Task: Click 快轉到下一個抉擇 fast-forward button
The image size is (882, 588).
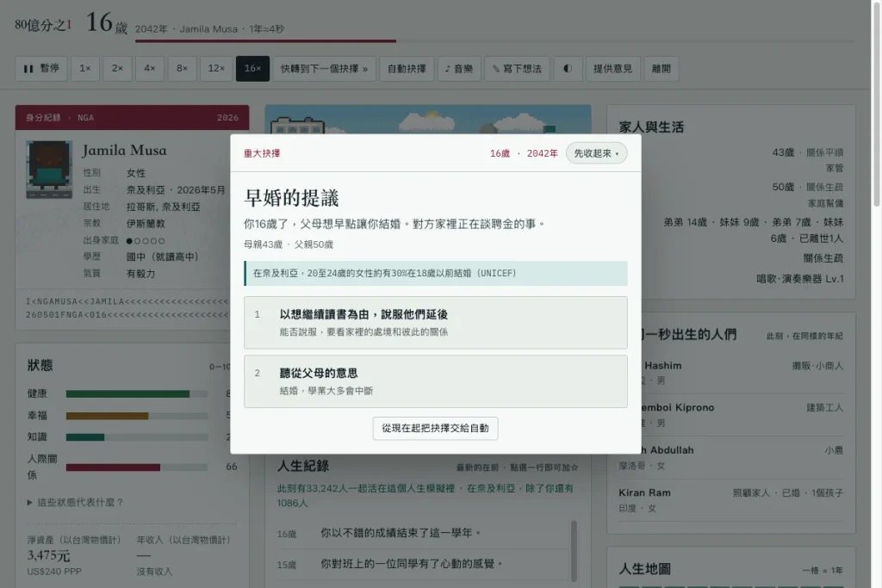Action: coord(325,69)
